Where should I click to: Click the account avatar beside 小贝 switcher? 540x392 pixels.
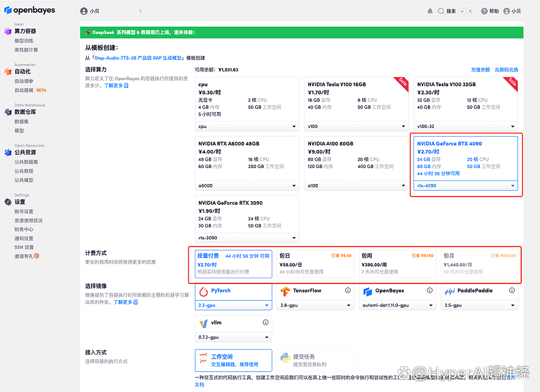click(x=83, y=11)
